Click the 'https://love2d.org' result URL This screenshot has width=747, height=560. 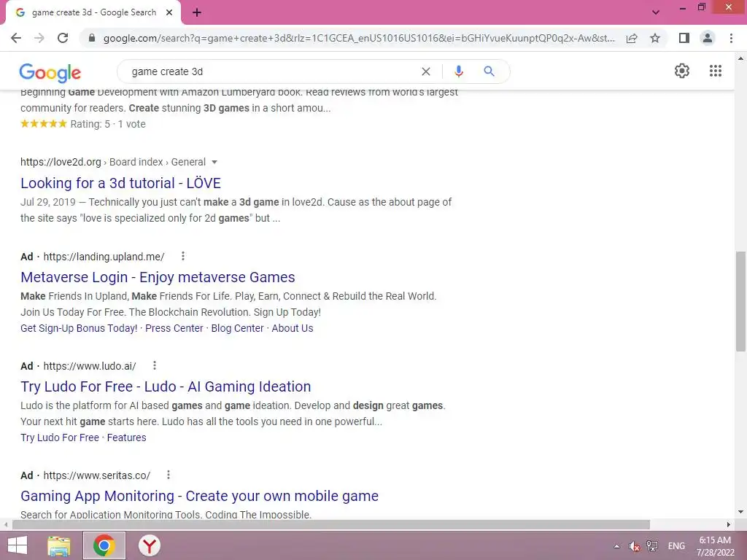pyautogui.click(x=61, y=162)
